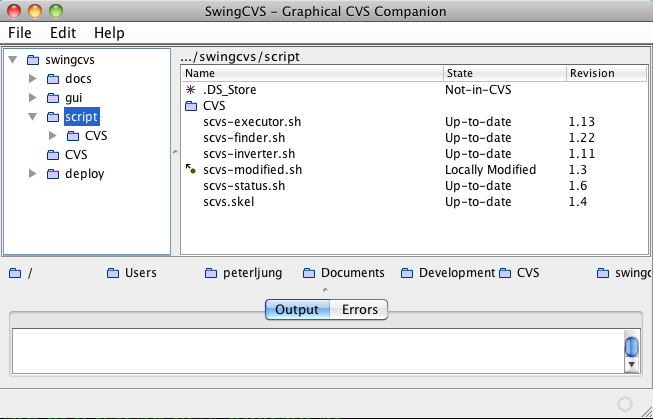The width and height of the screenshot is (653, 419).
Task: Expand the docs folder node
Action: pos(32,78)
